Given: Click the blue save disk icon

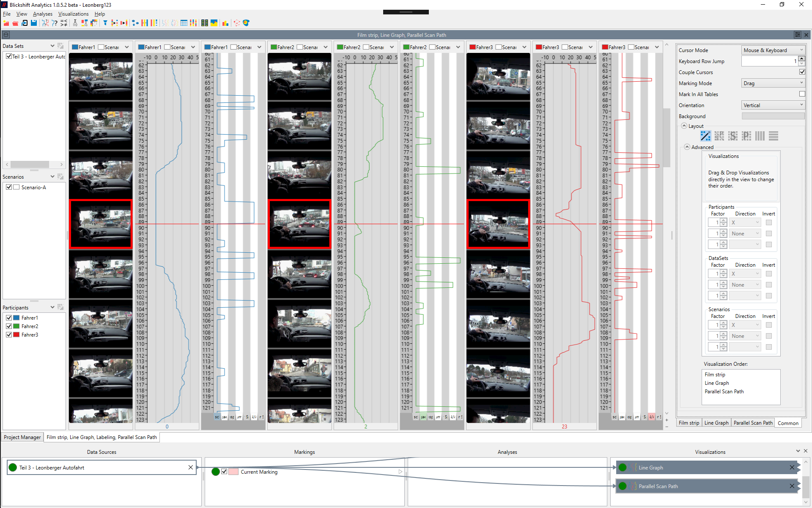Looking at the screenshot, I should click(34, 23).
